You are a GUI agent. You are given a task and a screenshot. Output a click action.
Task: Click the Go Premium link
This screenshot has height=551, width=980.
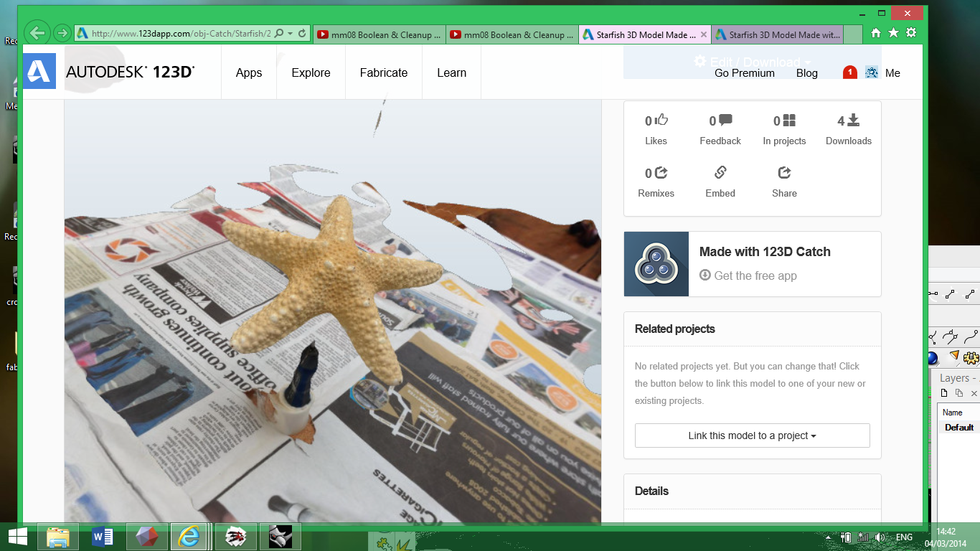point(745,73)
